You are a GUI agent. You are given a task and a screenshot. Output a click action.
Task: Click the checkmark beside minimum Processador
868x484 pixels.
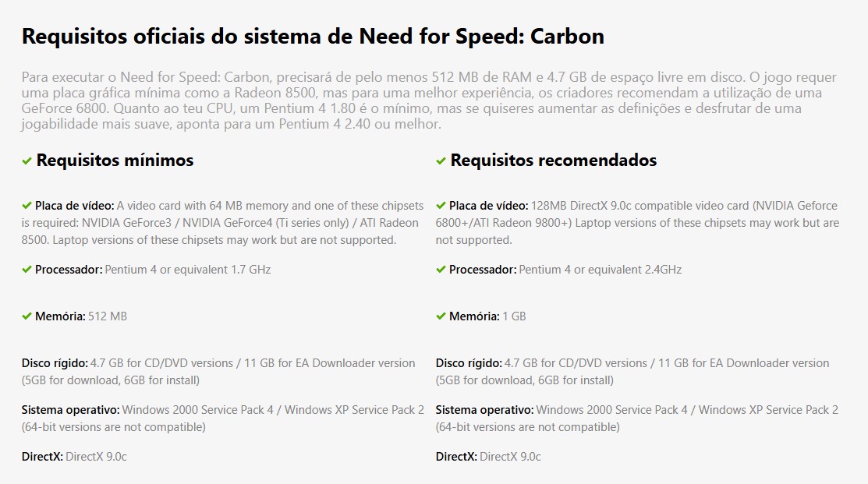pyautogui.click(x=27, y=270)
